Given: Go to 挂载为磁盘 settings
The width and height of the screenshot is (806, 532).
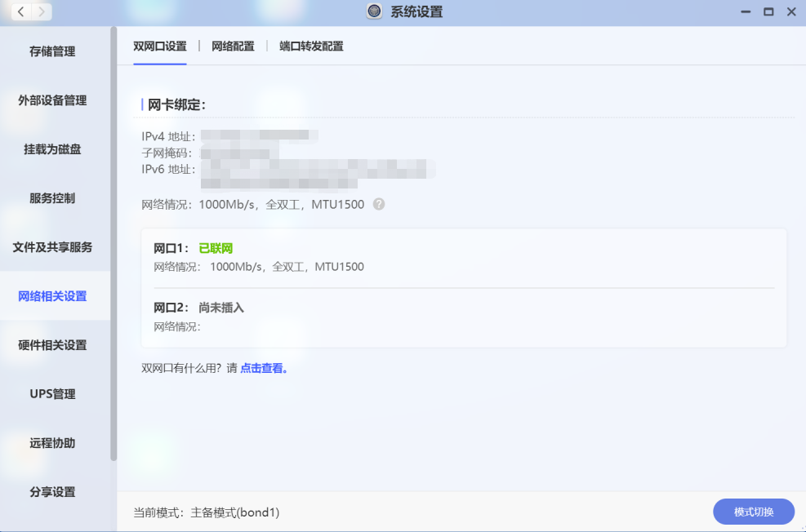Looking at the screenshot, I should pyautogui.click(x=52, y=149).
